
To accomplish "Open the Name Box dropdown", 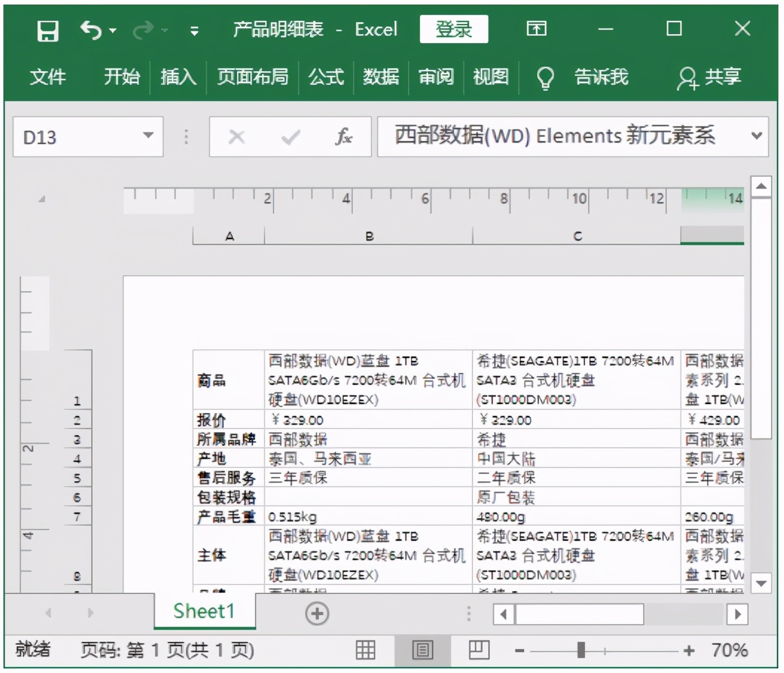I will tap(148, 136).
